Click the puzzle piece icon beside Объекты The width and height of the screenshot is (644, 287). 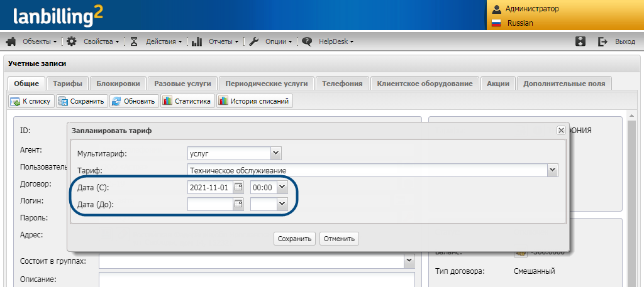pos(11,41)
